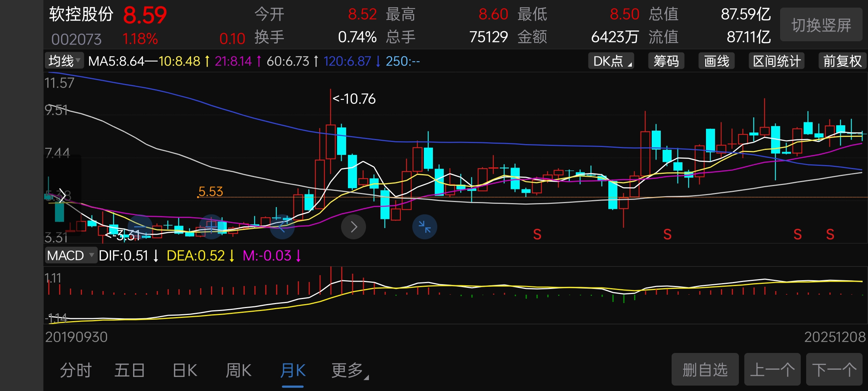Open the 均线 indicator dropdown

point(64,61)
